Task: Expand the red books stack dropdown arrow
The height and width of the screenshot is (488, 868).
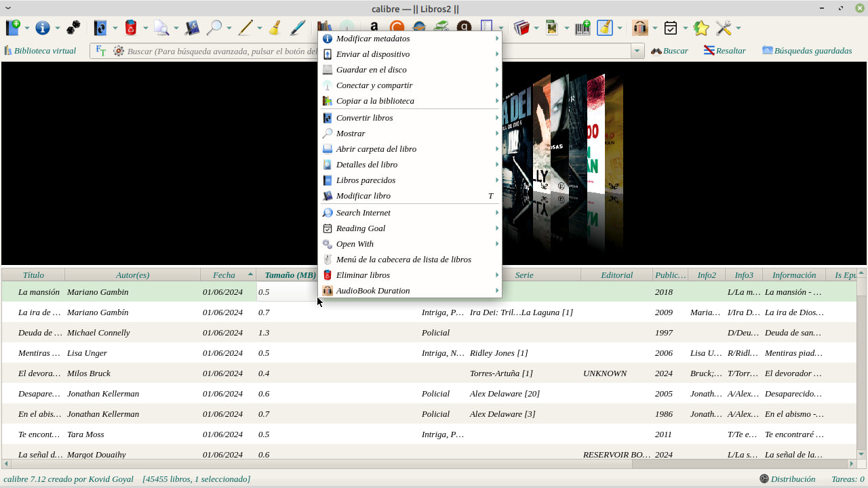Action: click(x=536, y=28)
